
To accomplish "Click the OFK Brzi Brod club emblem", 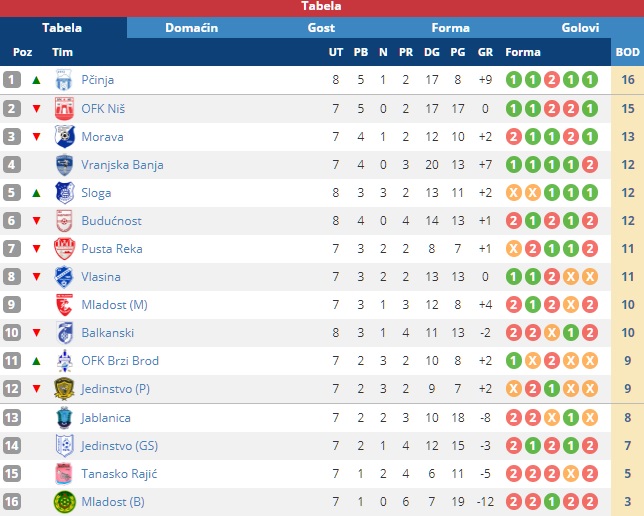I will [64, 361].
